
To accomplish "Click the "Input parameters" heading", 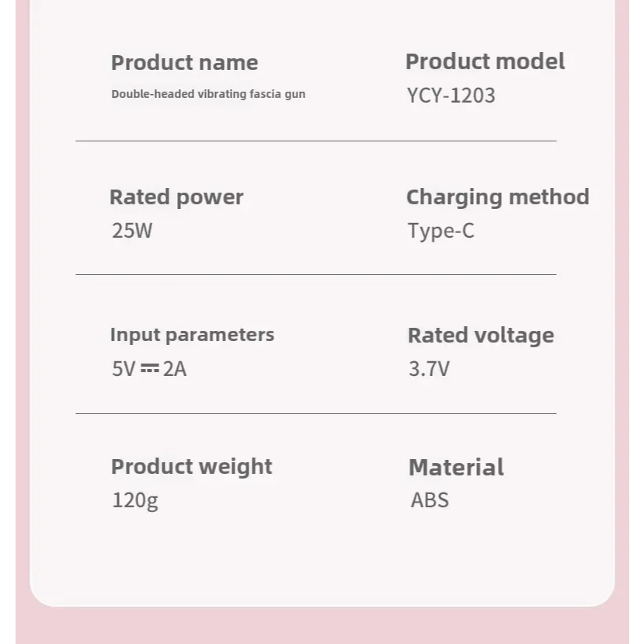I will [192, 335].
